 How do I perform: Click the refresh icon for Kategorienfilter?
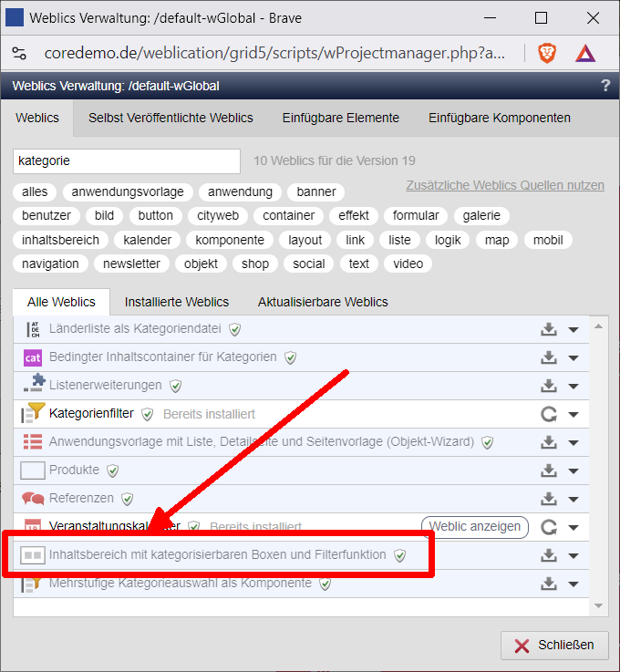549,414
